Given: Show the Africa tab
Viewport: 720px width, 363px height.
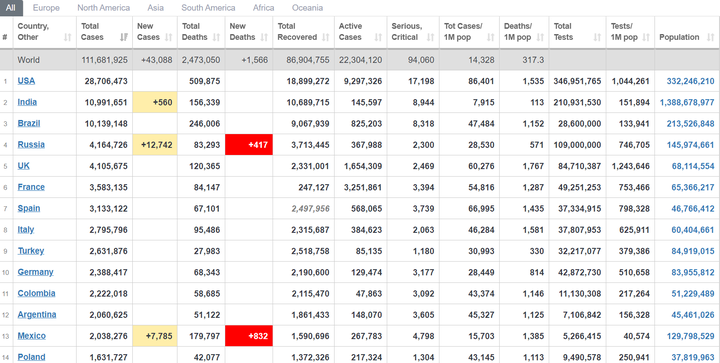Looking at the screenshot, I should click(x=264, y=8).
